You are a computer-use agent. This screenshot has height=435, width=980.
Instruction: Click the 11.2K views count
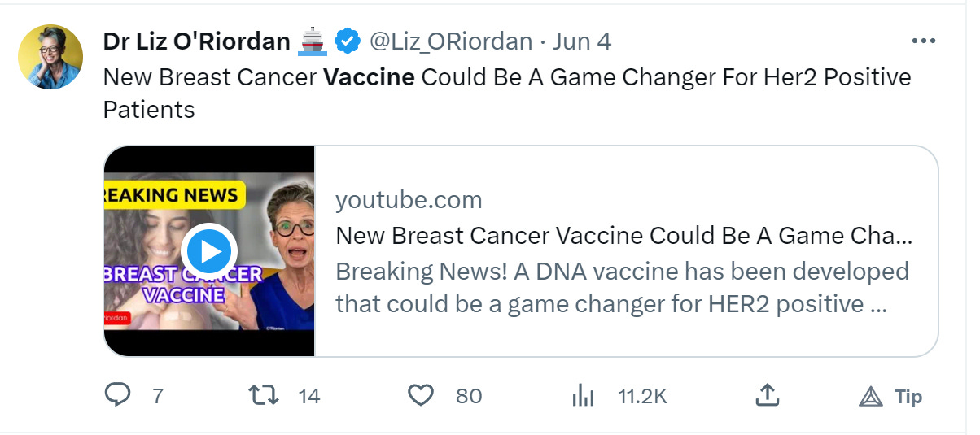tap(642, 397)
